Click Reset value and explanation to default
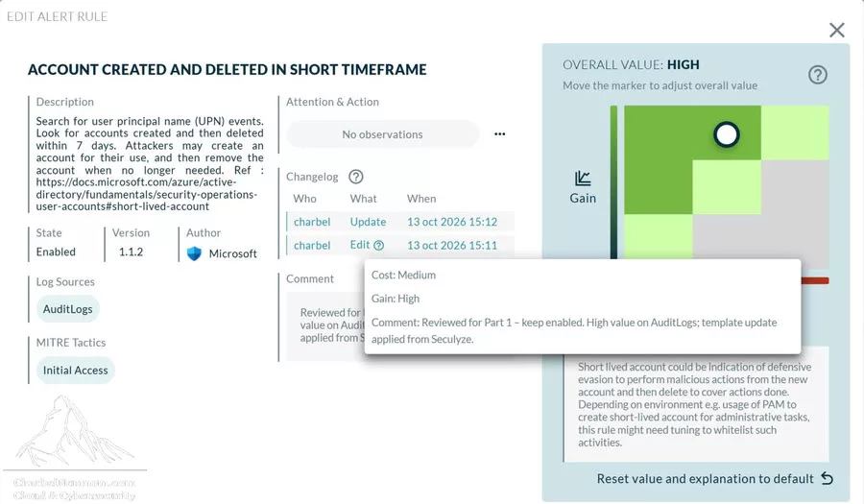 click(x=705, y=478)
